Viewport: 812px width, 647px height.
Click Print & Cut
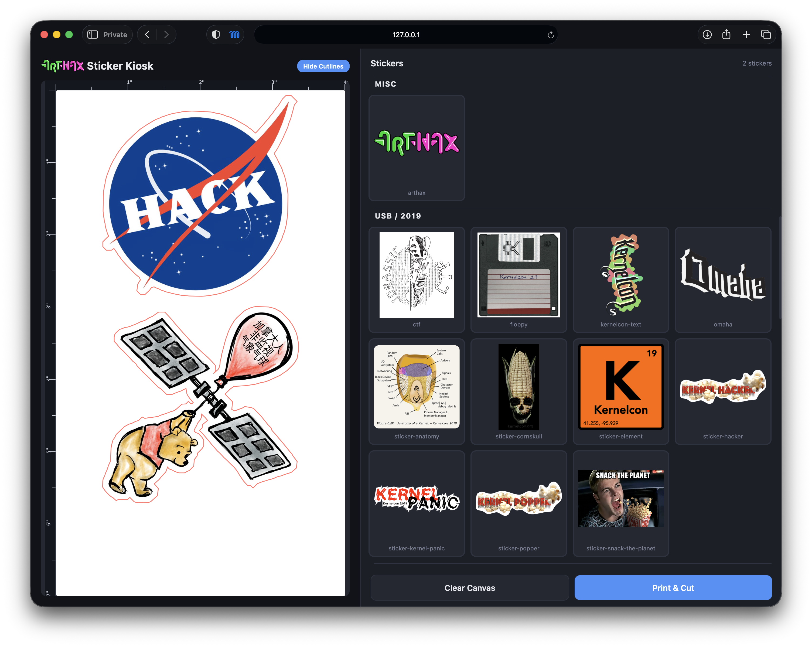673,587
